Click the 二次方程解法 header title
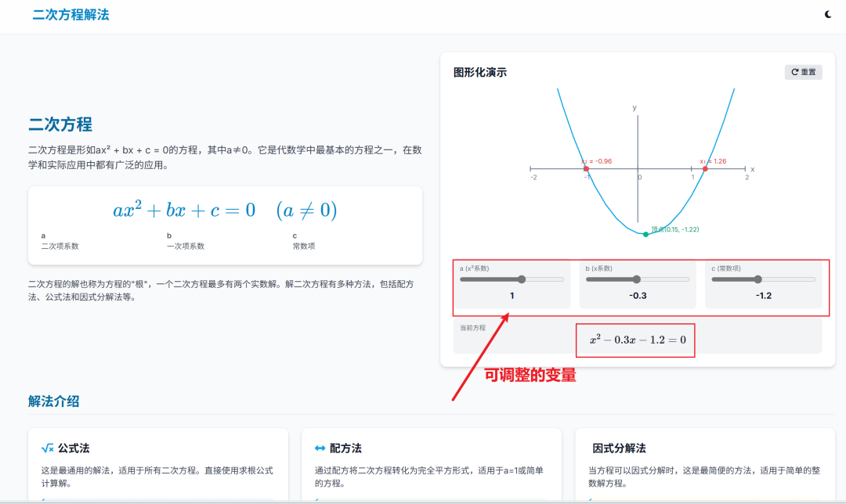This screenshot has width=846, height=504. (69, 14)
